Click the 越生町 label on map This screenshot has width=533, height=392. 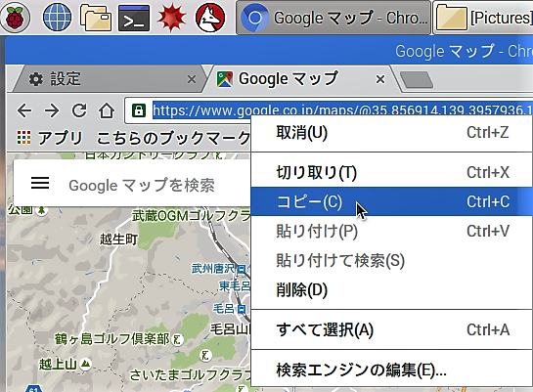118,240
